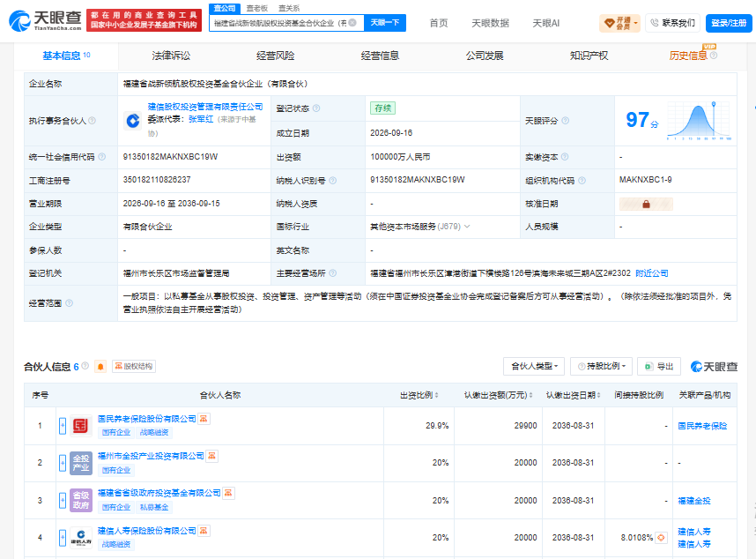Viewport: 756px width, 559px height.
Task: Switch to the 经营信息 tab
Action: coord(380,56)
